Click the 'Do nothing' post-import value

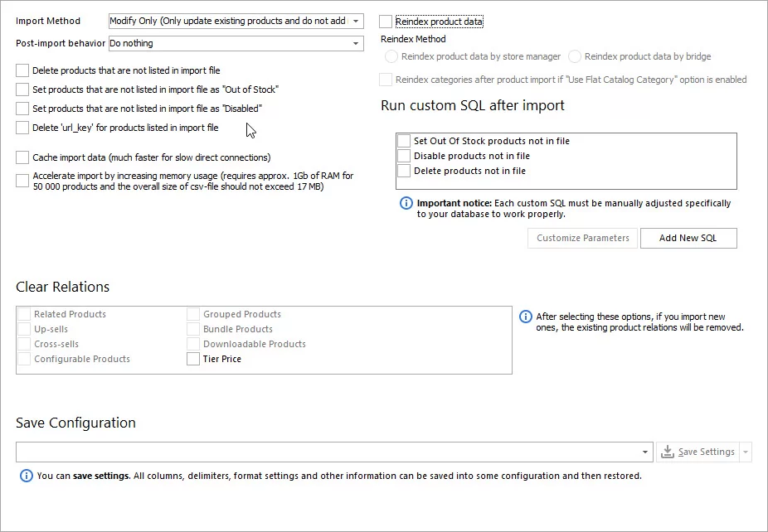click(131, 44)
